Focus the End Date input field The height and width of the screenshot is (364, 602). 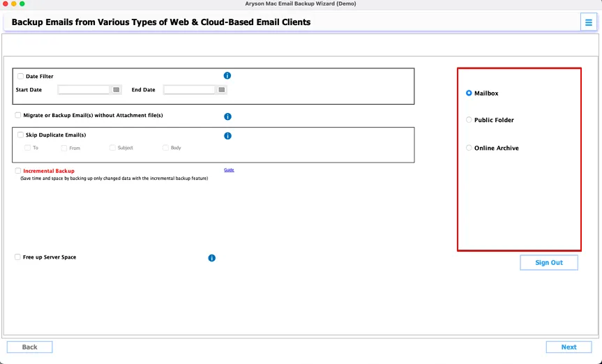click(189, 90)
